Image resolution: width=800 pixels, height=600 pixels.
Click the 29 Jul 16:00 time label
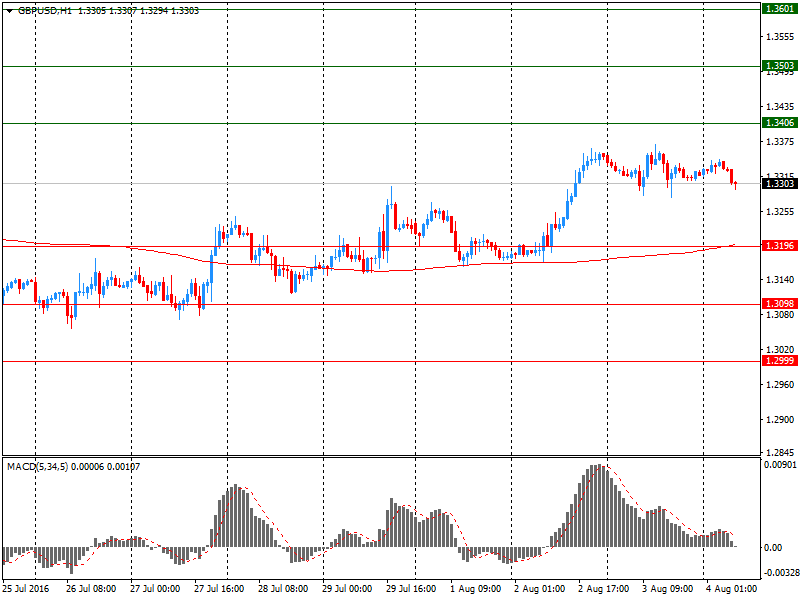tap(411, 588)
